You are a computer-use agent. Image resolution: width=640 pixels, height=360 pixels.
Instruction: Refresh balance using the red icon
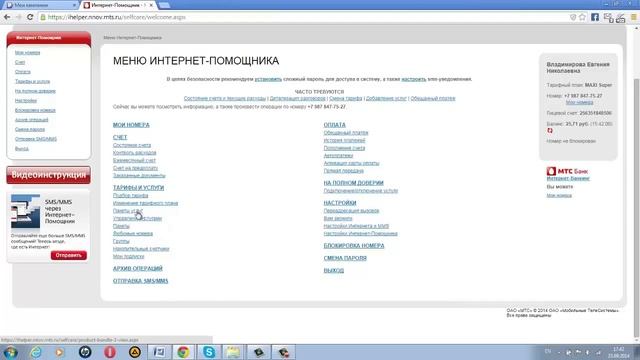(550, 131)
